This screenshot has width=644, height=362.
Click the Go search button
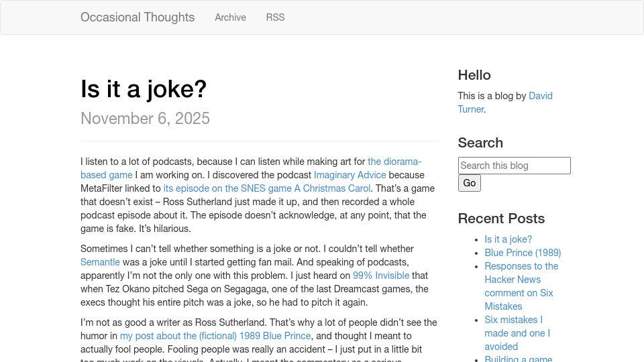pos(470,183)
